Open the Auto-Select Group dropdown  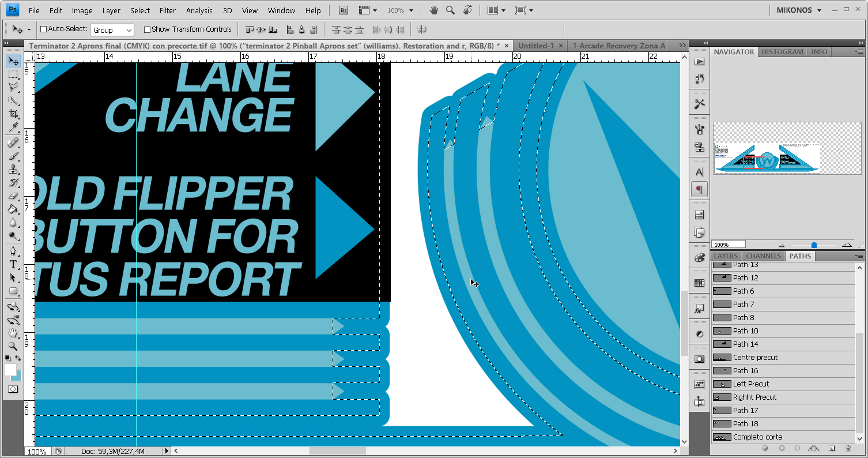[x=112, y=30]
